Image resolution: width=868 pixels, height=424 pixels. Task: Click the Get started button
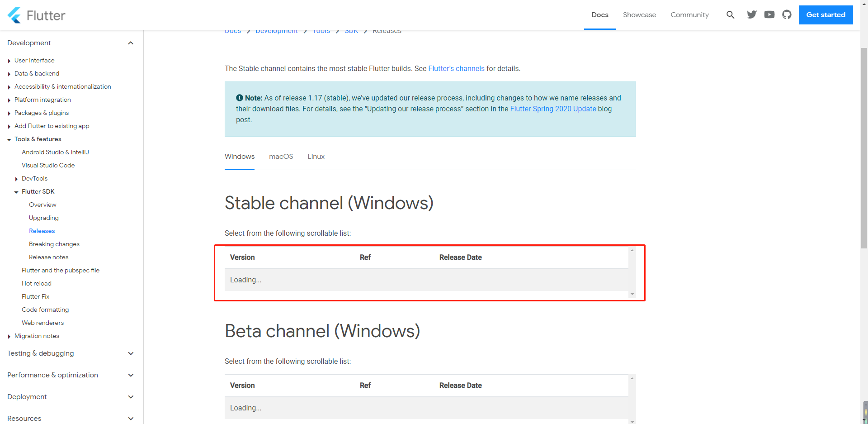[x=826, y=15]
